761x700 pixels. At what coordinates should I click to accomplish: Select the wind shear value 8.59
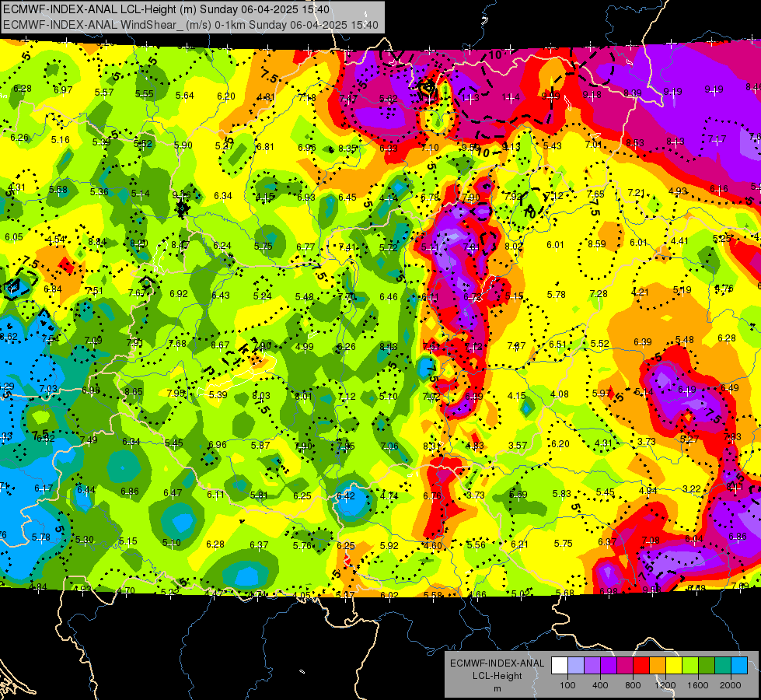[x=597, y=244]
